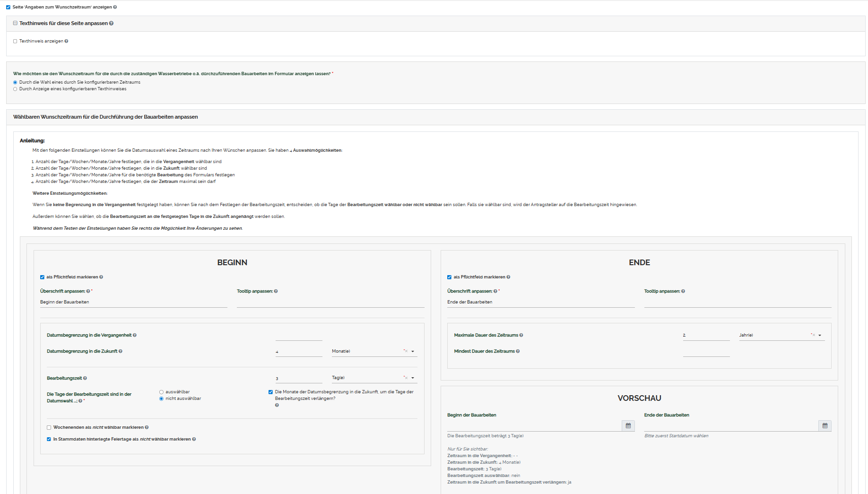The image size is (868, 494).
Task: Select the 'auswählbar' radio option
Action: (161, 392)
